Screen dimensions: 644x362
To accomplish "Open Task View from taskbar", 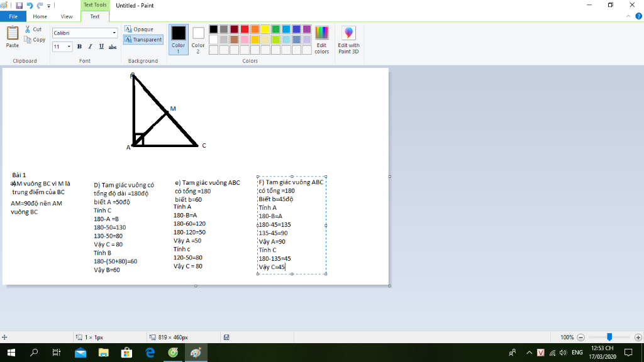I will [x=57, y=353].
